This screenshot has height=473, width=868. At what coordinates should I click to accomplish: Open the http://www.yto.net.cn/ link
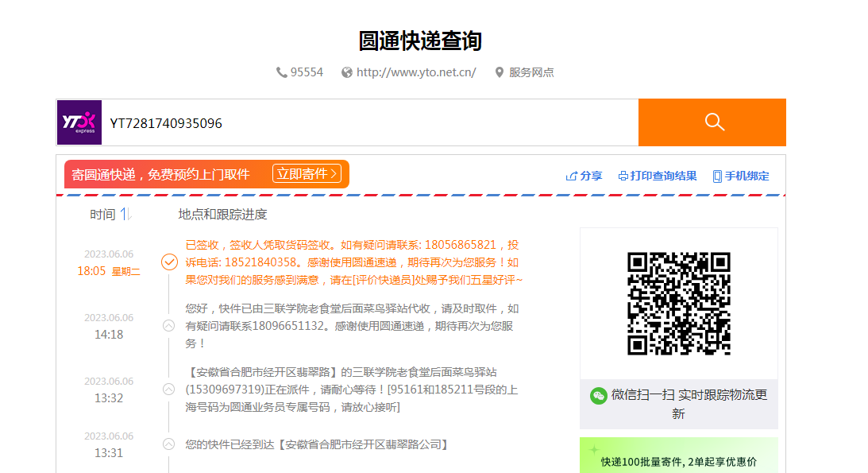click(415, 72)
